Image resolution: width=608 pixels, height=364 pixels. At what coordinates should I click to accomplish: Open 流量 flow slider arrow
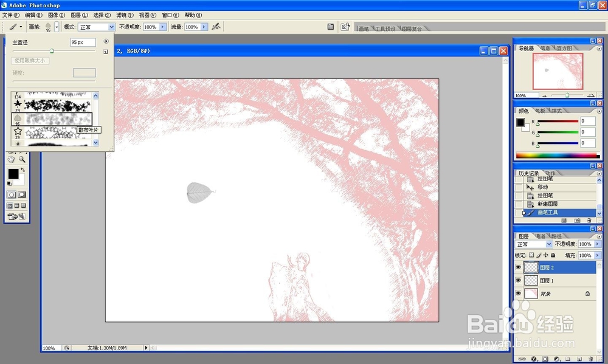click(204, 27)
